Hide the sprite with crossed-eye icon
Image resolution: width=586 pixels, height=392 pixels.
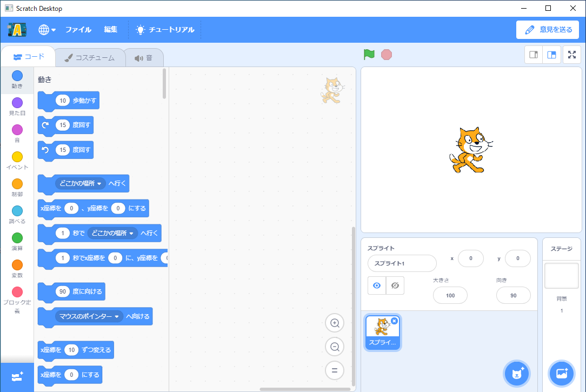[395, 285]
